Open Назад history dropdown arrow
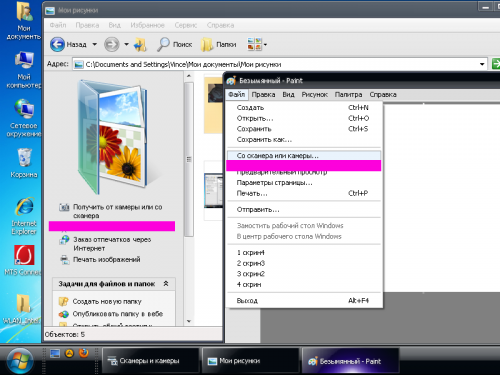Screen dimensions: 500x375 [x=95, y=44]
